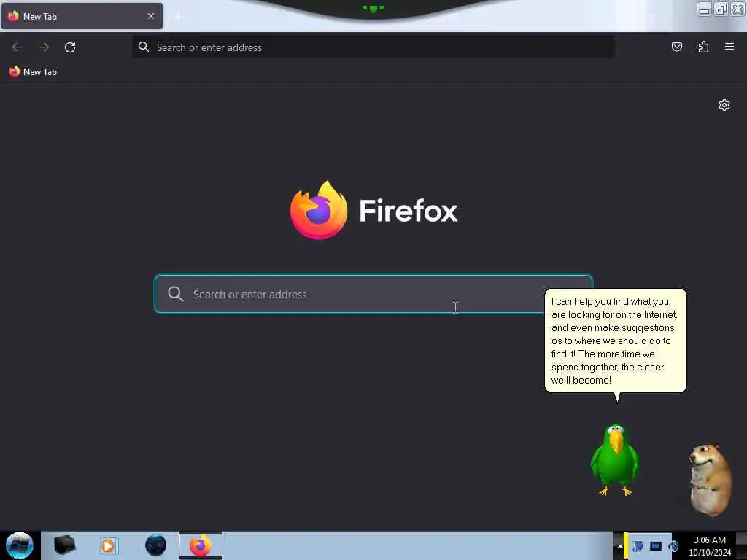This screenshot has height=560, width=747.
Task: Open the Extensions puzzle icon
Action: 703,47
